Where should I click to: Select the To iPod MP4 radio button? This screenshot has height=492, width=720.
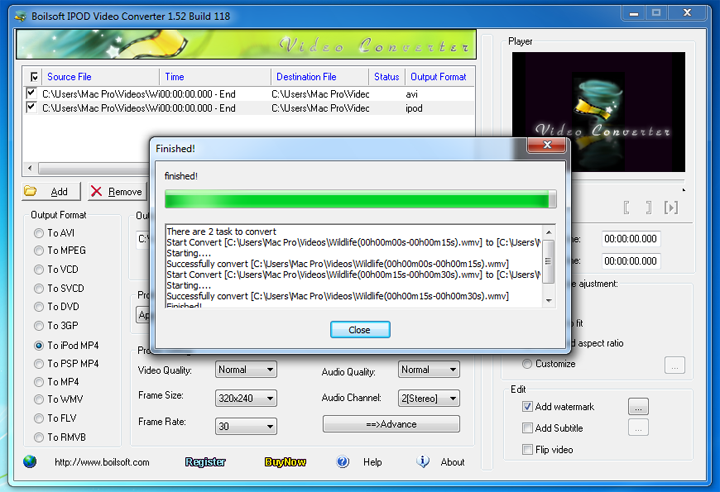tap(39, 345)
